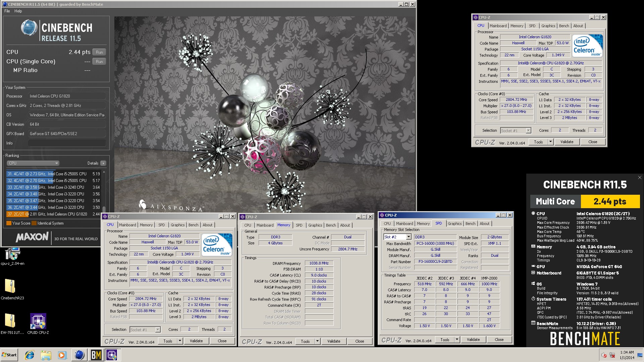644x362 pixels.
Task: Click the BENCHMATE logo in the overlay
Action: point(585,339)
